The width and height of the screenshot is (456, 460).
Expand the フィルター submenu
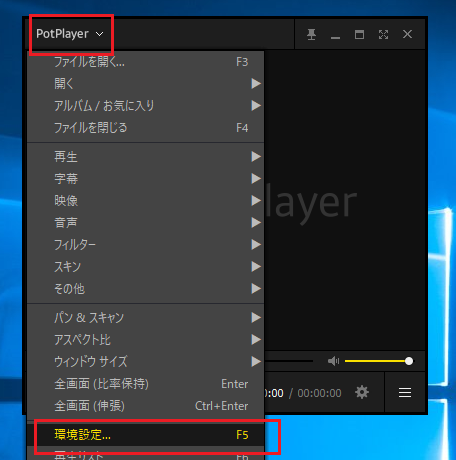point(146,245)
